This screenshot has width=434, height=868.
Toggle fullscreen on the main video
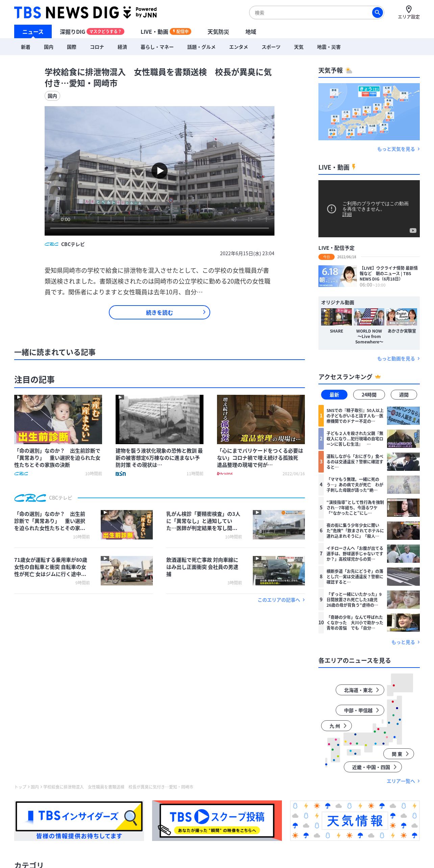(x=250, y=219)
